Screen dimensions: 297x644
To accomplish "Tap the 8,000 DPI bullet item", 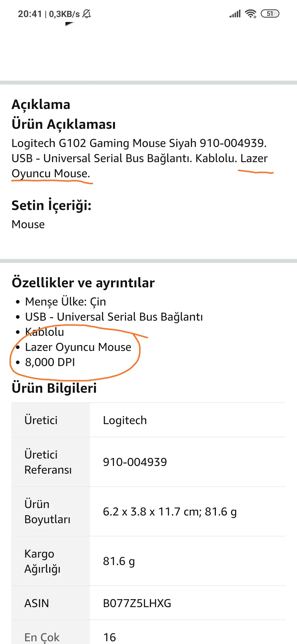I will tap(50, 362).
